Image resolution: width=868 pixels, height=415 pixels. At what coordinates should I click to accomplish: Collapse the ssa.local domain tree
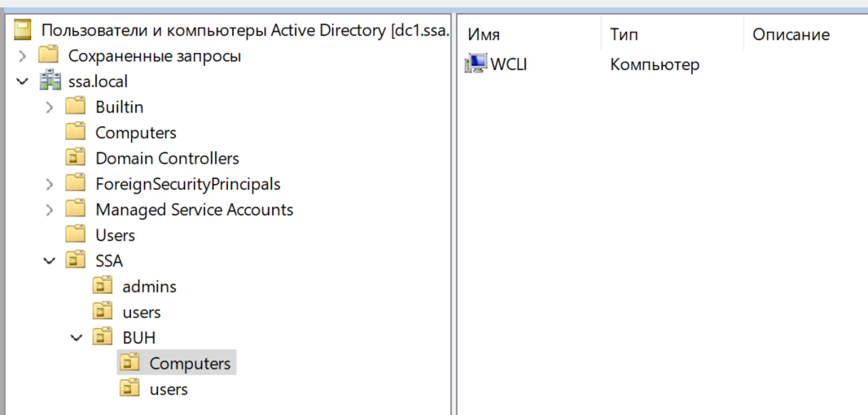[x=22, y=81]
